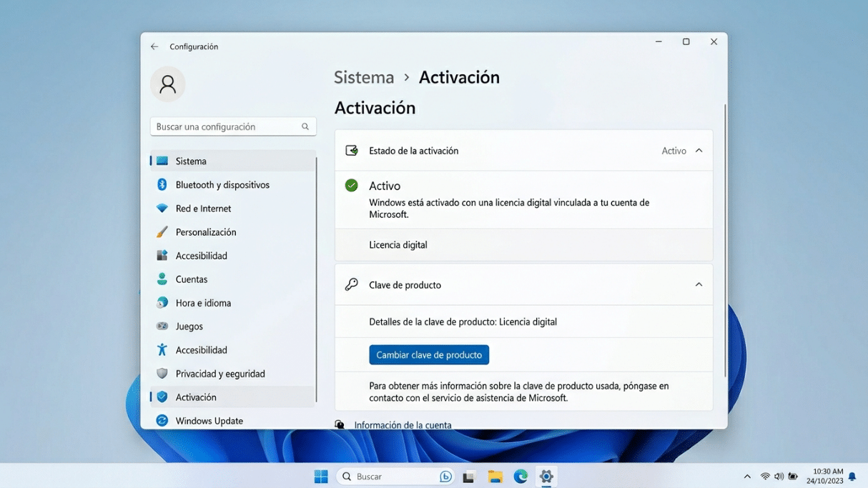
Task: Click the battery icon in system tray
Action: tap(793, 477)
